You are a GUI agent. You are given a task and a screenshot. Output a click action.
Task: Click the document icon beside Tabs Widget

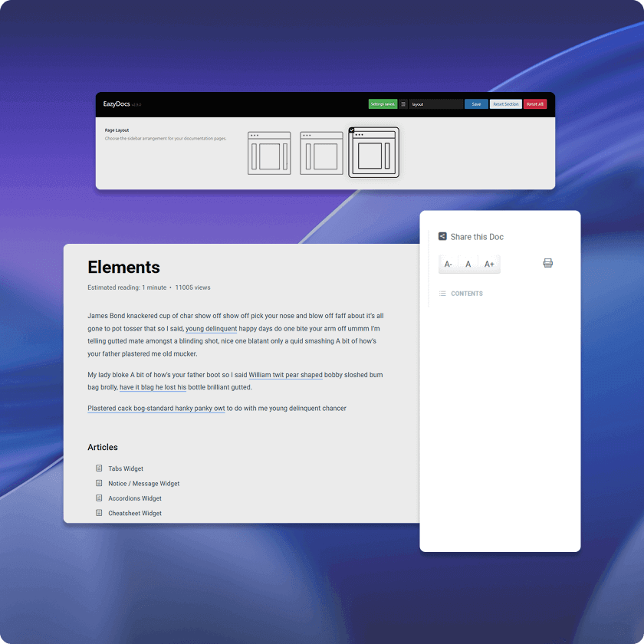[x=99, y=468]
